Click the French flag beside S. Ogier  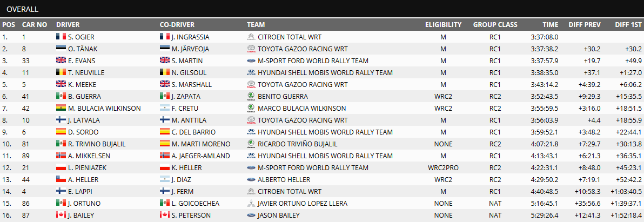click(61, 37)
